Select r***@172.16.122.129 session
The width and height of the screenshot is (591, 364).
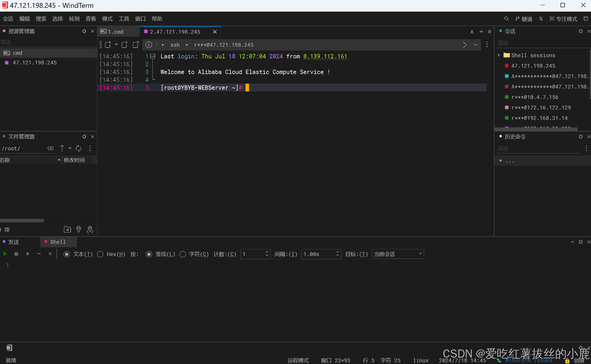(x=541, y=107)
